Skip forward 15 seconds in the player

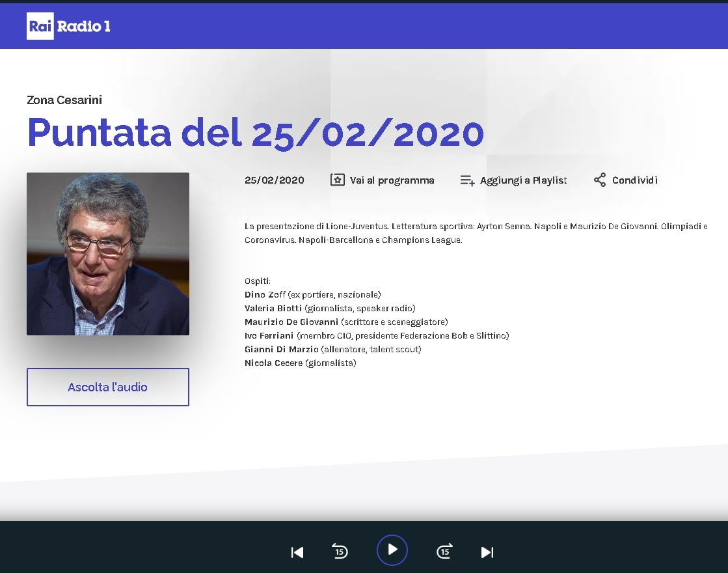444,552
